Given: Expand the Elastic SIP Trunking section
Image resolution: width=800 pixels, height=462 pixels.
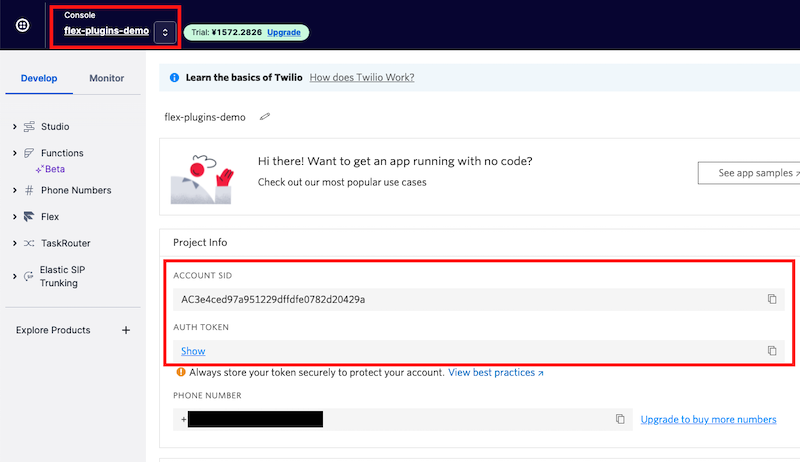Looking at the screenshot, I should pos(14,276).
